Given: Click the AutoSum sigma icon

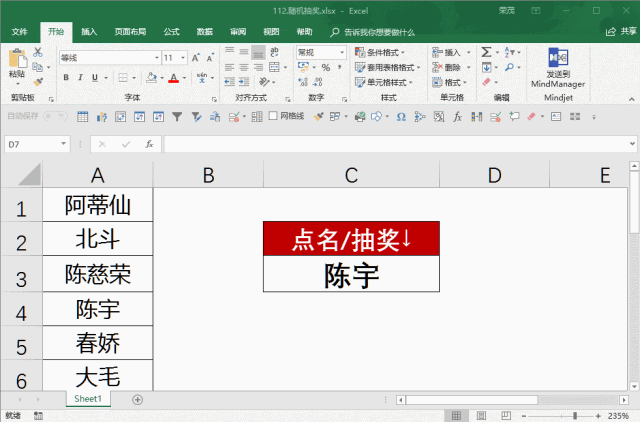Looking at the screenshot, I should 486,52.
